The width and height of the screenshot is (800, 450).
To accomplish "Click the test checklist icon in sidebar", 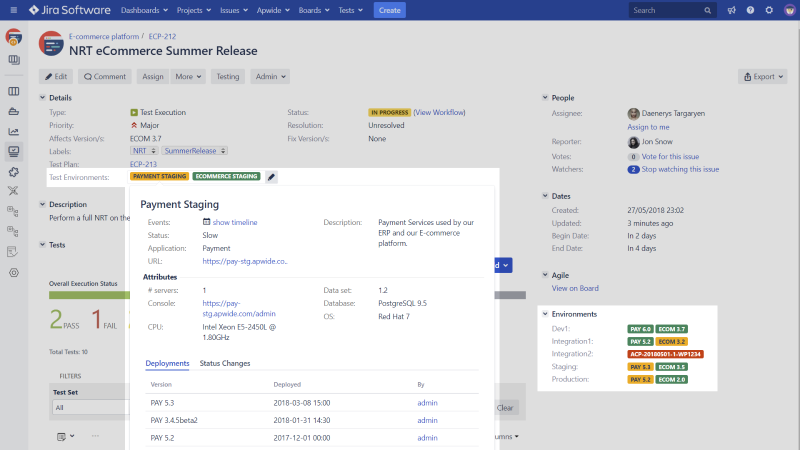I will tap(14, 252).
